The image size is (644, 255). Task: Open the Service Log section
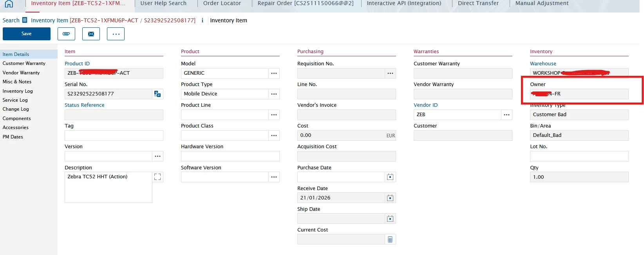click(15, 100)
